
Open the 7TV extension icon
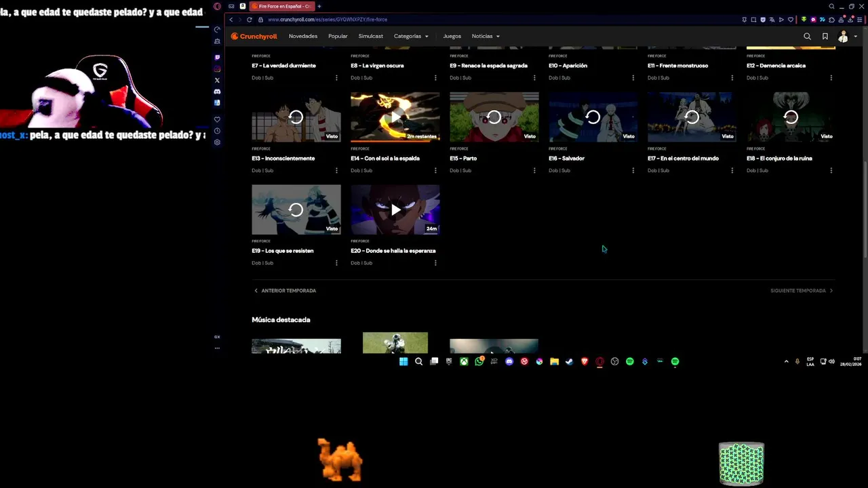[x=823, y=20]
